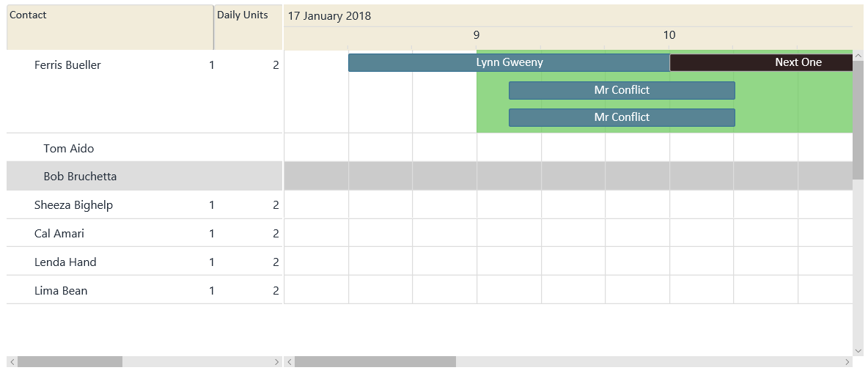868x373 pixels.
Task: Select the Sheeza Bighelp contact
Action: tap(73, 205)
